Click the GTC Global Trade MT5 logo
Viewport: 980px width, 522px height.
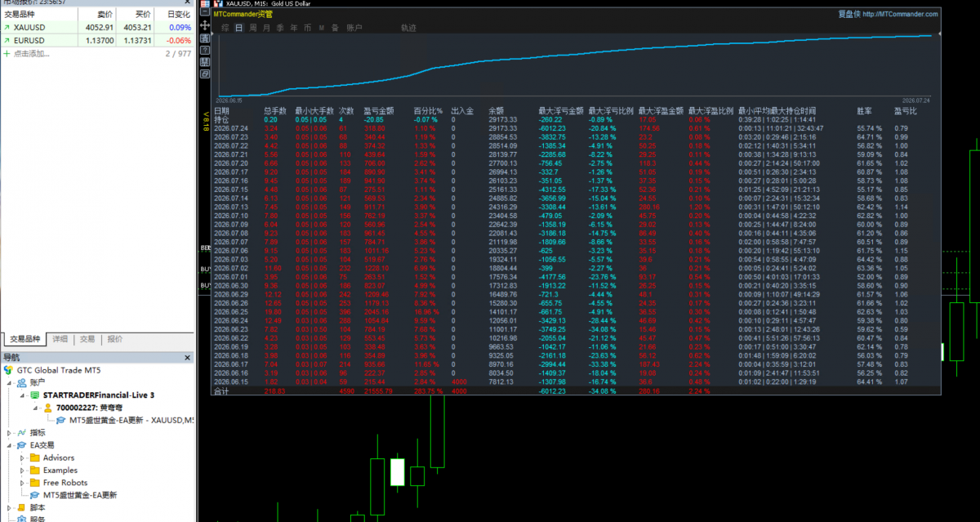pyautogui.click(x=8, y=370)
